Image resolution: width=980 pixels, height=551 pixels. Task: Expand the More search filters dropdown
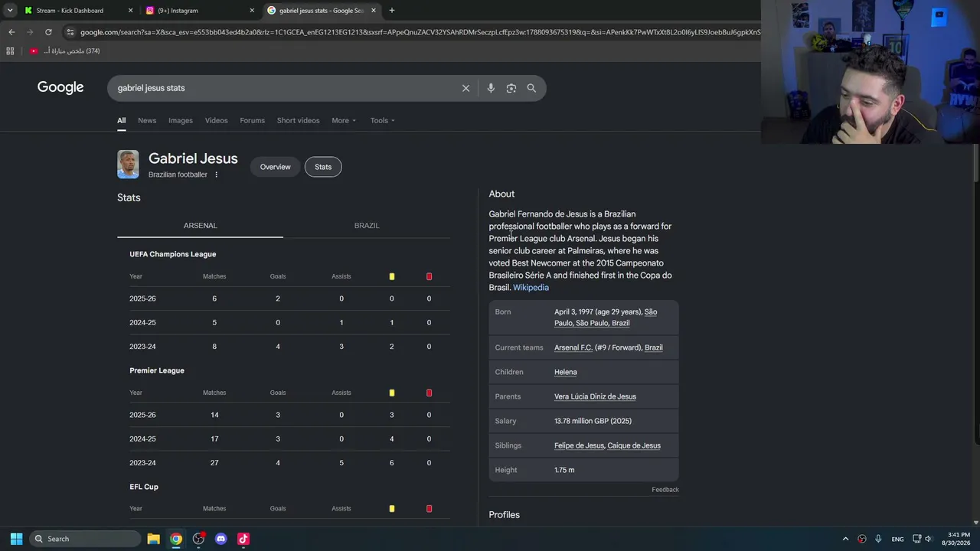pyautogui.click(x=344, y=120)
